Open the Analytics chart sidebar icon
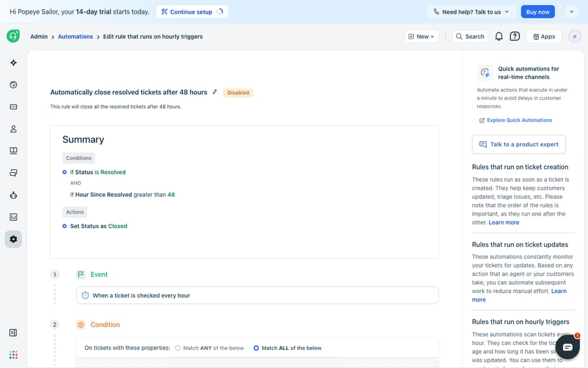588x368 pixels. pos(14,217)
